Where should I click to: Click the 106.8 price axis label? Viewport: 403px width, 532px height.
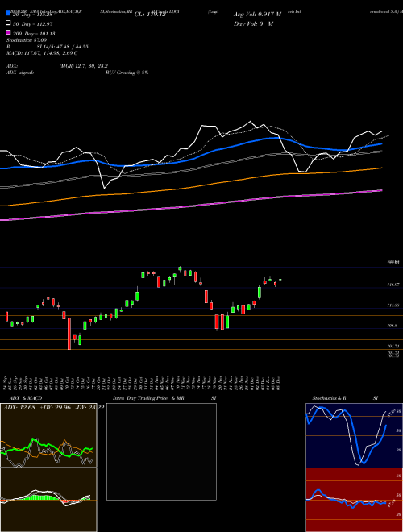tap(393, 326)
